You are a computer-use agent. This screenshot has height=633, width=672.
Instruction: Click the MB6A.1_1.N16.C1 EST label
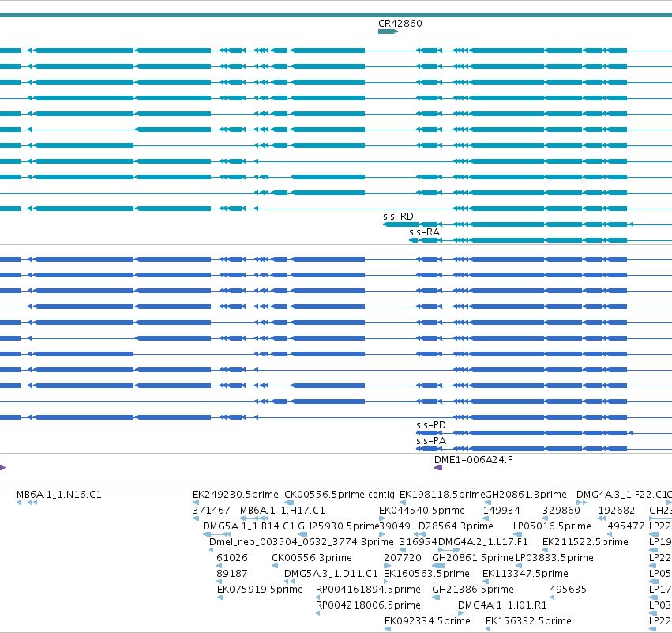[59, 495]
